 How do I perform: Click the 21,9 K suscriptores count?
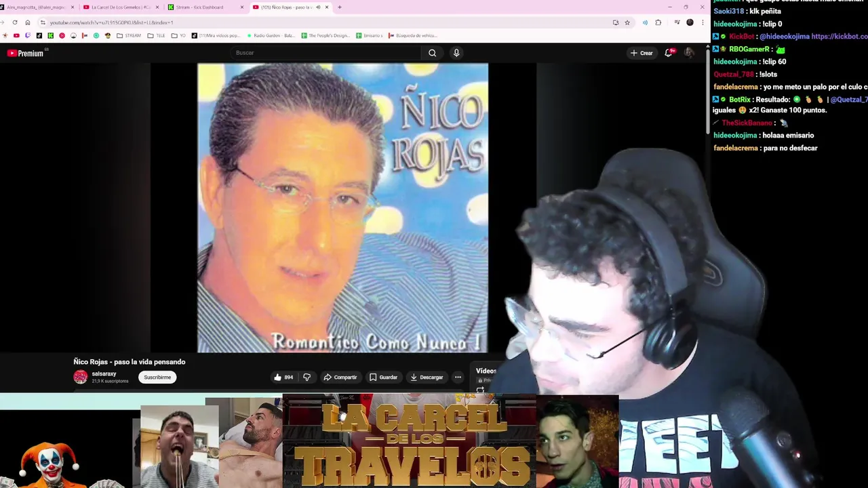[111, 382]
